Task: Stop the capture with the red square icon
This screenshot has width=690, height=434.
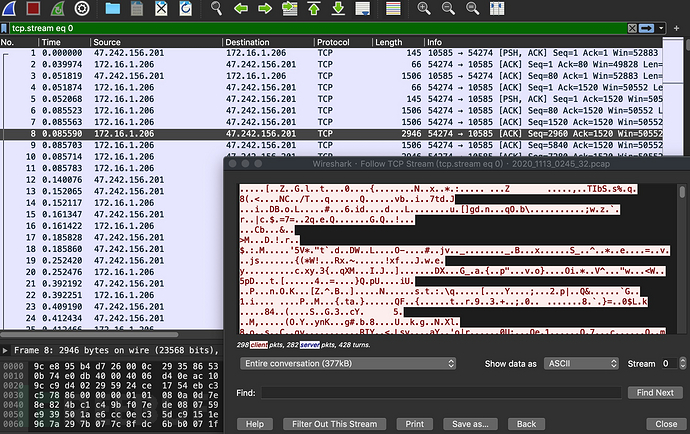Action: pyautogui.click(x=33, y=8)
